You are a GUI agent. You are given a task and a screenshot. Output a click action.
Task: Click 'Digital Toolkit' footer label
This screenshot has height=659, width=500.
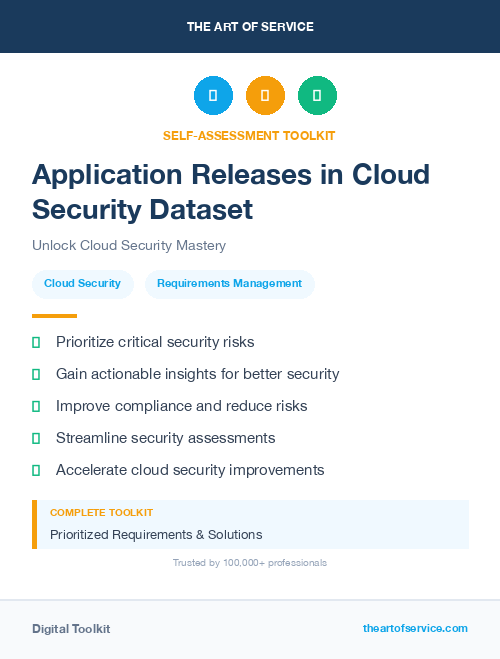click(71, 629)
